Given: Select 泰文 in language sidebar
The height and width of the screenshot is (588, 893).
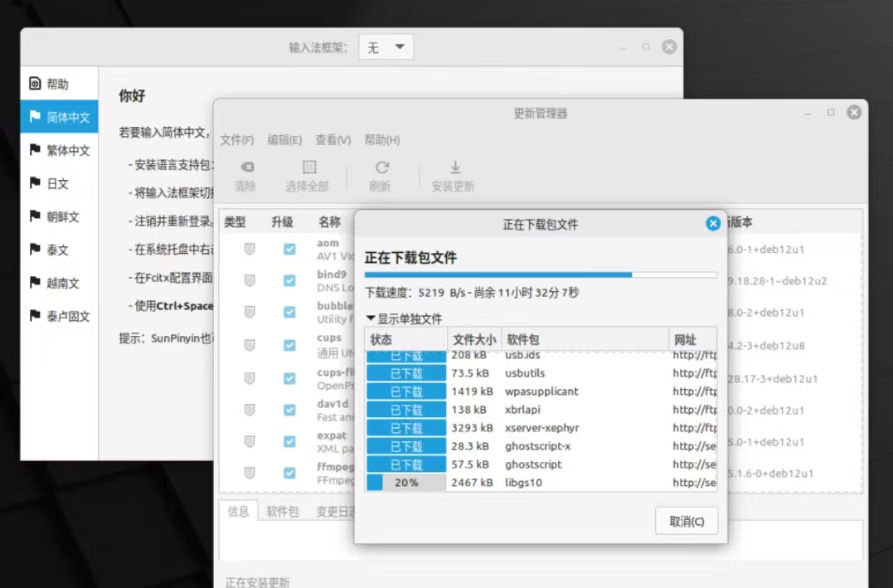Looking at the screenshot, I should [x=59, y=250].
